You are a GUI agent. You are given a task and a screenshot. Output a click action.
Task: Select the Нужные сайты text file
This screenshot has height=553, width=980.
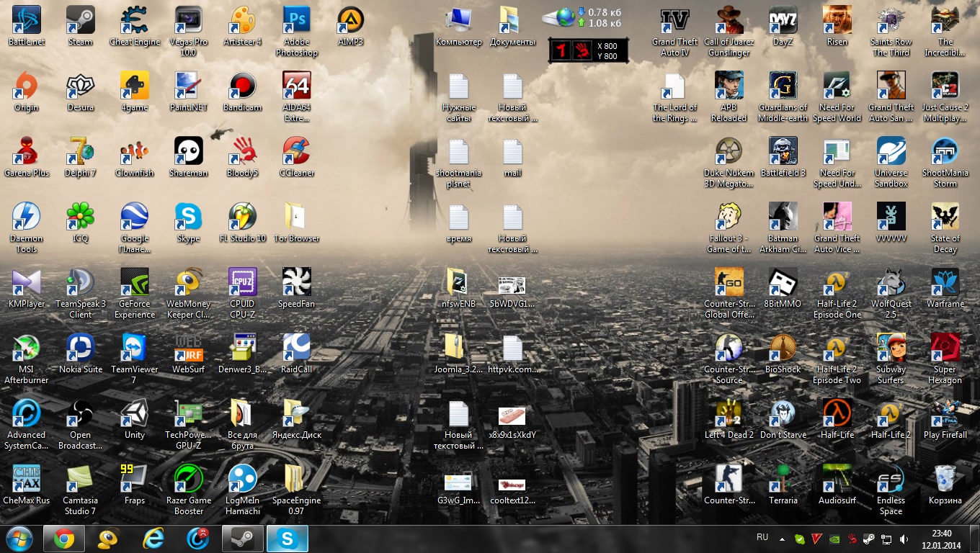tap(458, 97)
